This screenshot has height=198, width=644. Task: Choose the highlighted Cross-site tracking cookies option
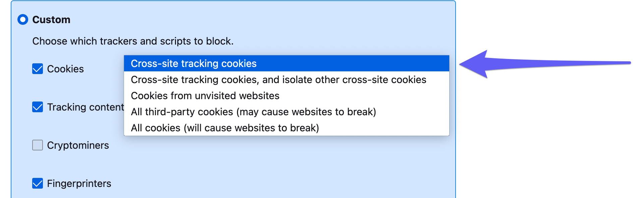193,64
